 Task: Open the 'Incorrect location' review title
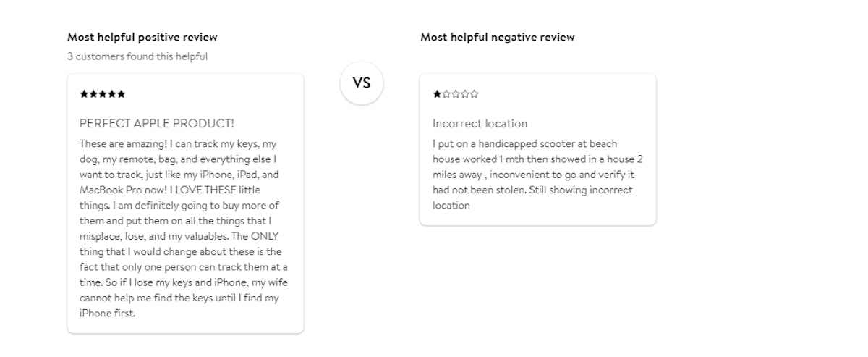click(480, 124)
